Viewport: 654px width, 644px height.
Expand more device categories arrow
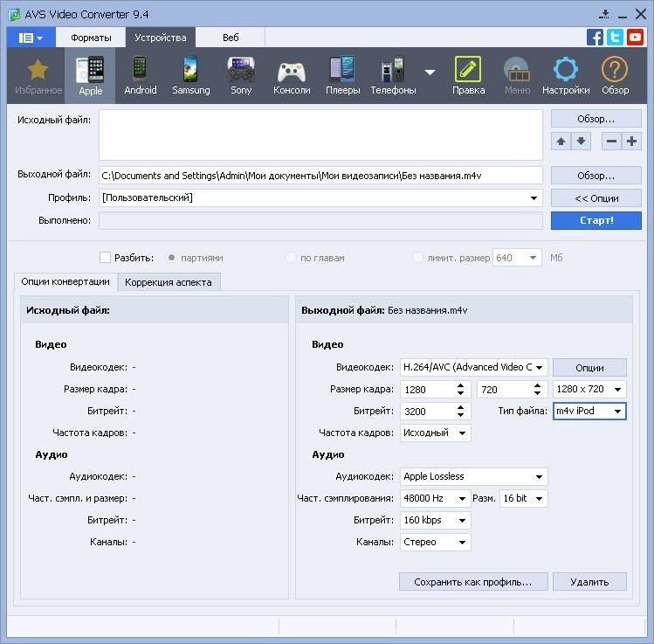point(430,73)
